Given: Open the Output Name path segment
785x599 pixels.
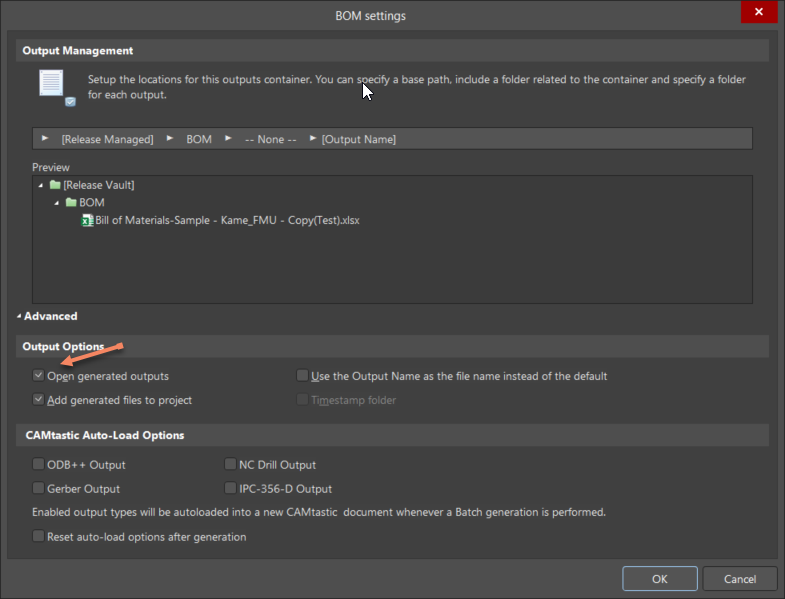Looking at the screenshot, I should 313,139.
